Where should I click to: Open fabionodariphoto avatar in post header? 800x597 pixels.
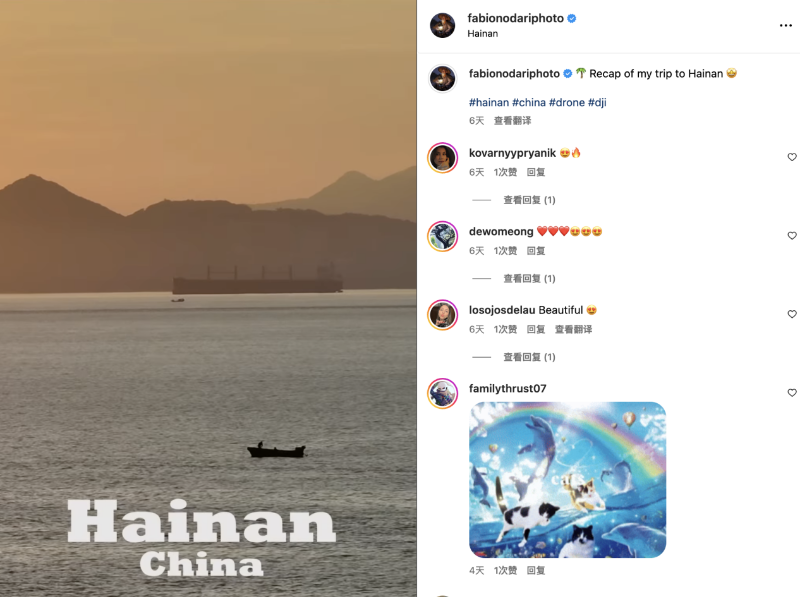[442, 26]
